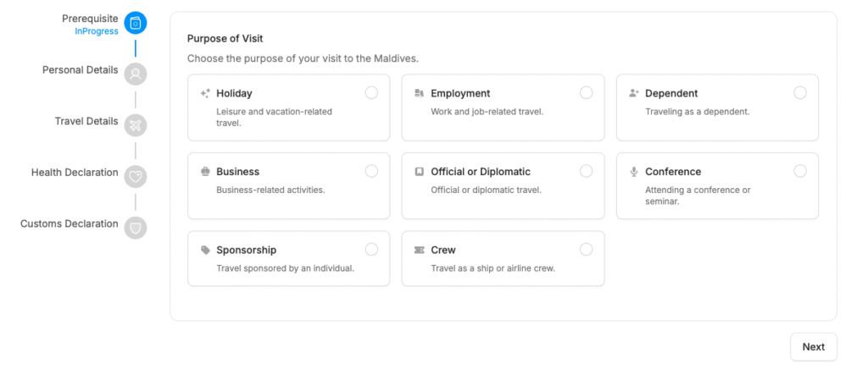Image resolution: width=868 pixels, height=381 pixels.
Task: Click the Personal Details person icon
Action: coord(136,75)
